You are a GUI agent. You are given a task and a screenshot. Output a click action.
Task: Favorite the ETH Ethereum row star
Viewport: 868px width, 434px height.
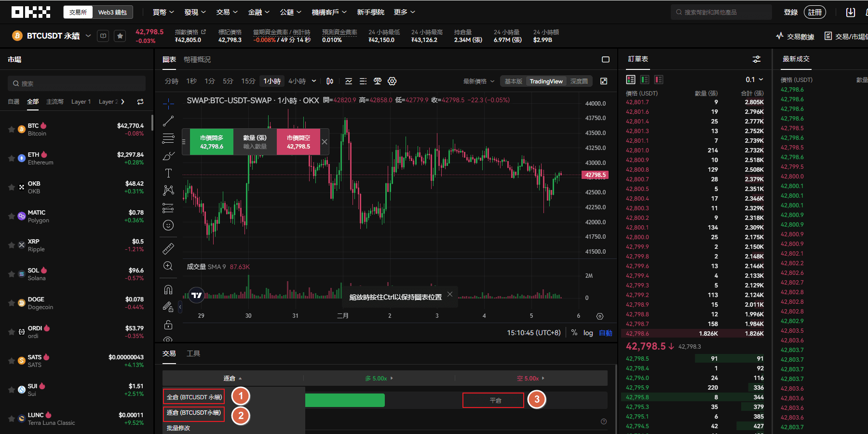pyautogui.click(x=12, y=158)
